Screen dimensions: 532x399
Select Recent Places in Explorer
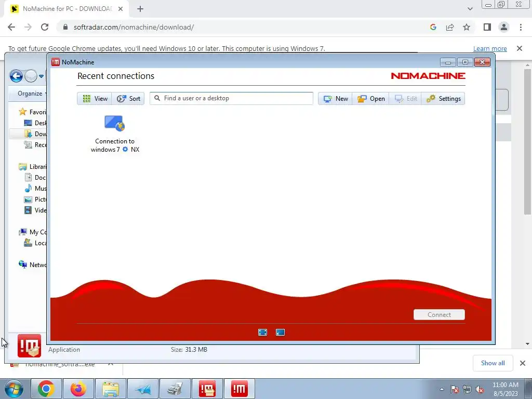(35, 144)
